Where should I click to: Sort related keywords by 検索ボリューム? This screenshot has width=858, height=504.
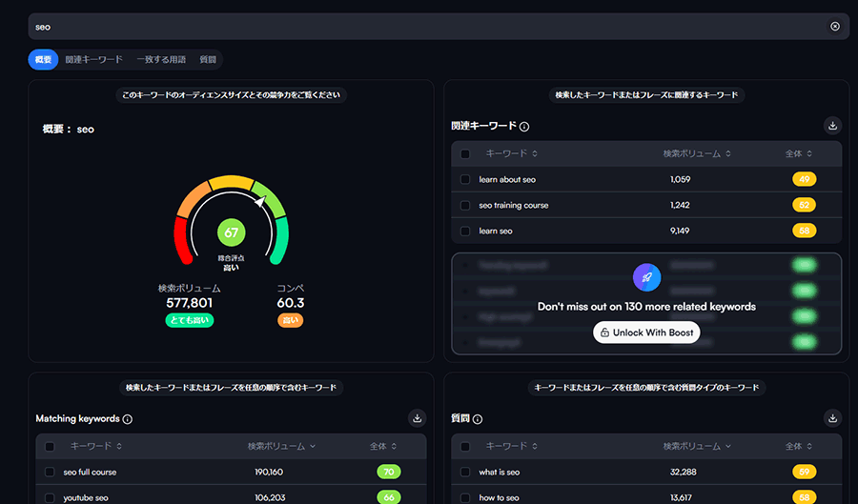pos(697,153)
